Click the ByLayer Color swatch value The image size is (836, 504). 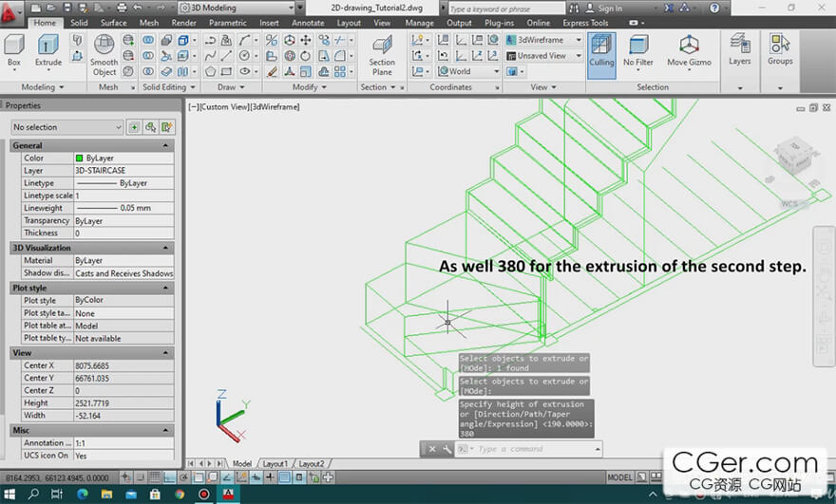point(80,159)
